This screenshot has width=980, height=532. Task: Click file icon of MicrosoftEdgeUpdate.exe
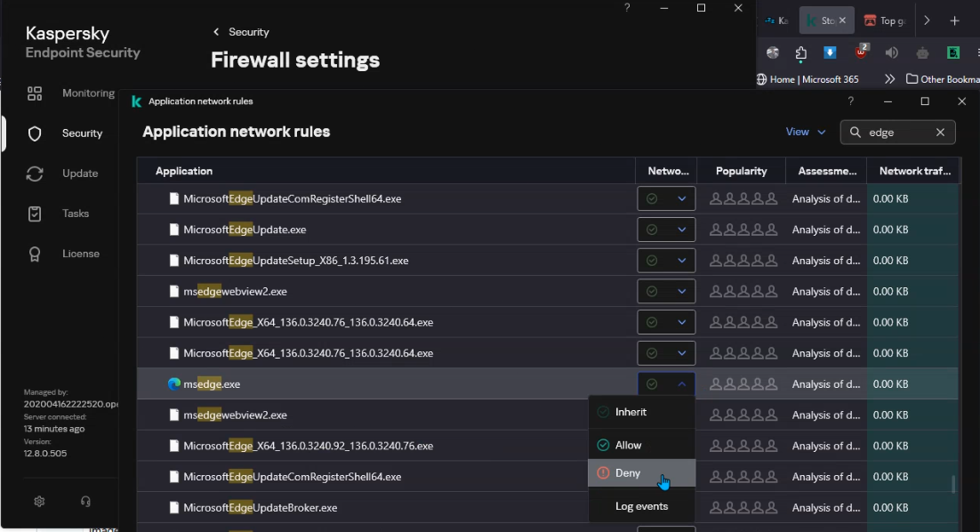click(174, 230)
